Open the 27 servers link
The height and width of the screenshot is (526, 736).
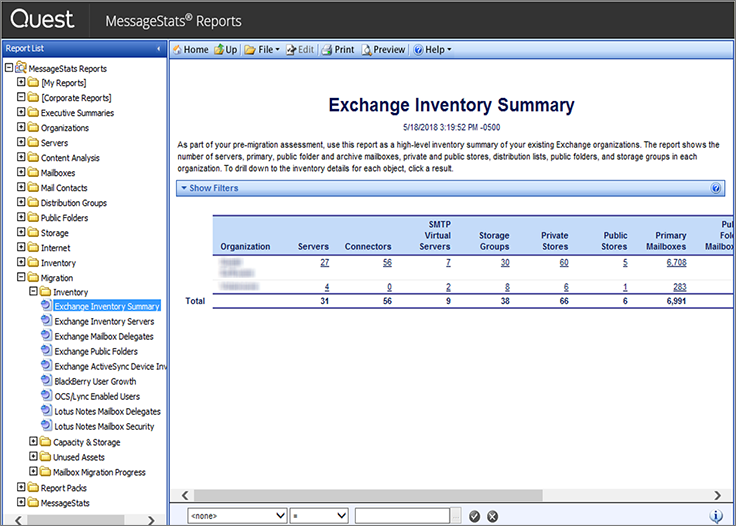[325, 263]
